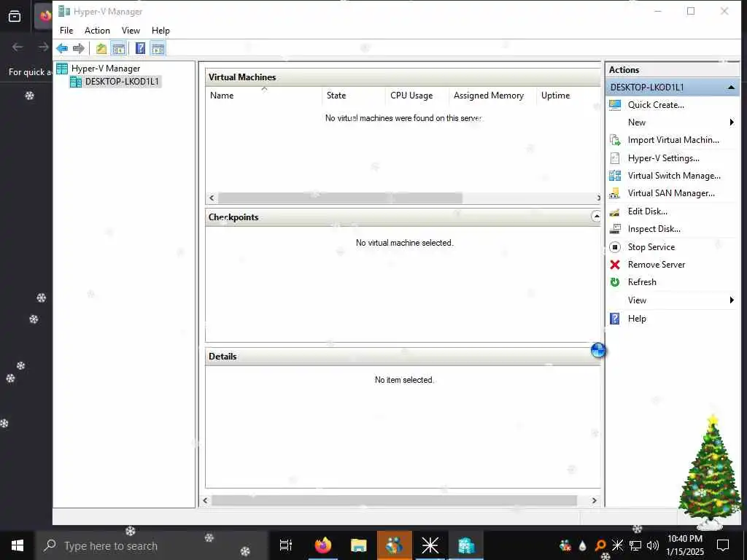Click the bottom center-pane scrollbar thumb
The width and height of the screenshot is (747, 560).
pyautogui.click(x=395, y=500)
